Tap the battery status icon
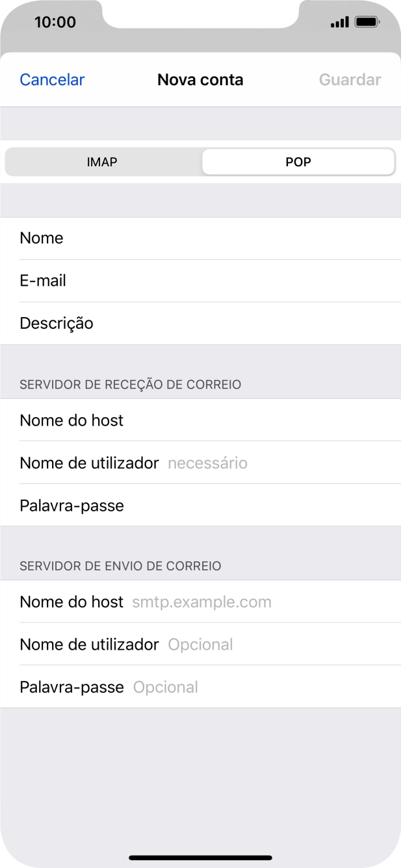 coord(368,21)
